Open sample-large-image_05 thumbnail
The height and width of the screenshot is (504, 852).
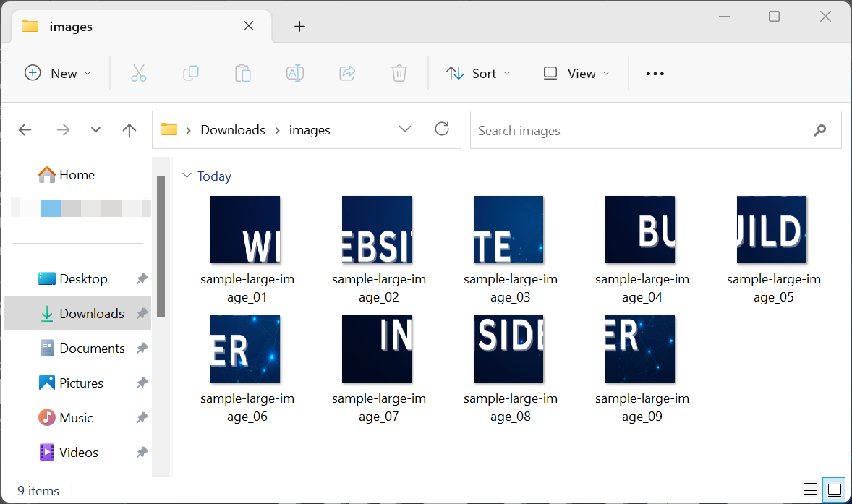[772, 229]
